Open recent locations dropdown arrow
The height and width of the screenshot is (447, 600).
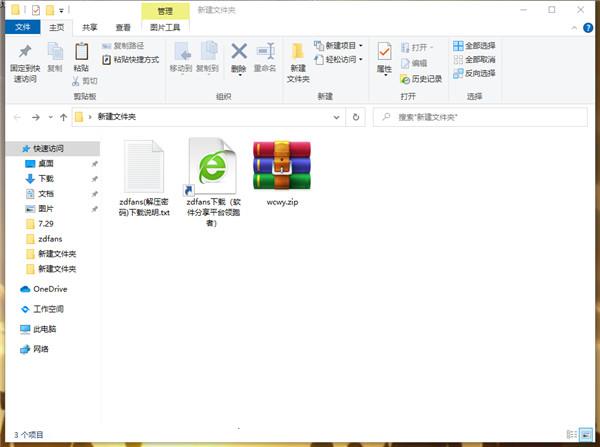coord(51,117)
